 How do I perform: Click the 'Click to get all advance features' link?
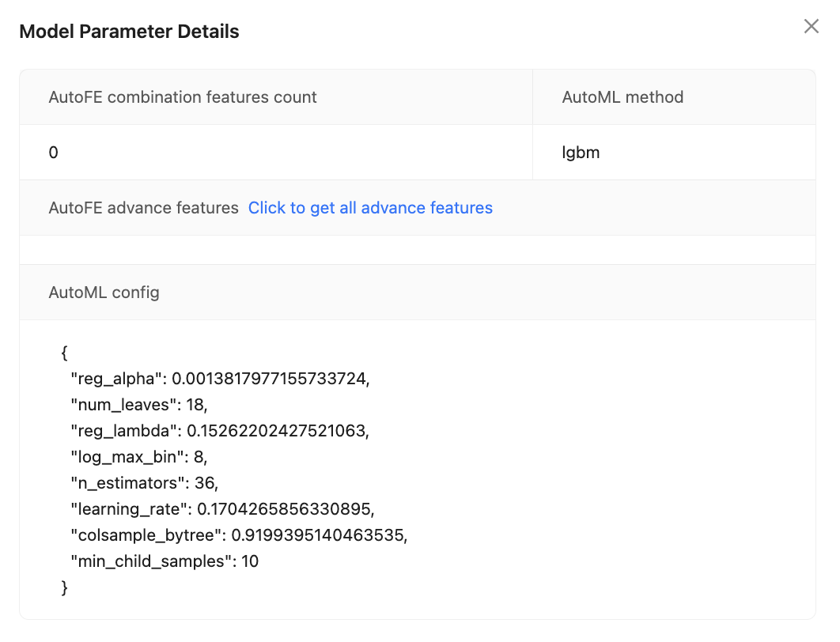[x=370, y=208]
